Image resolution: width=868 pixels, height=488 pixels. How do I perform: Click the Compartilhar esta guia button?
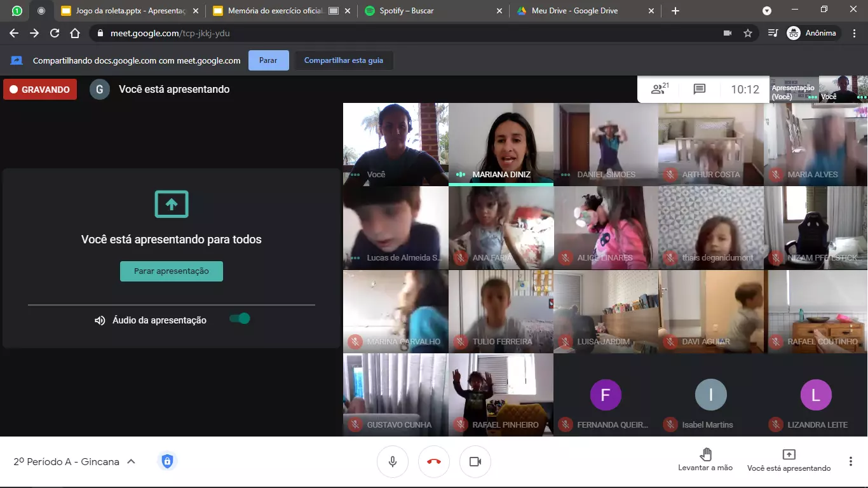(343, 60)
